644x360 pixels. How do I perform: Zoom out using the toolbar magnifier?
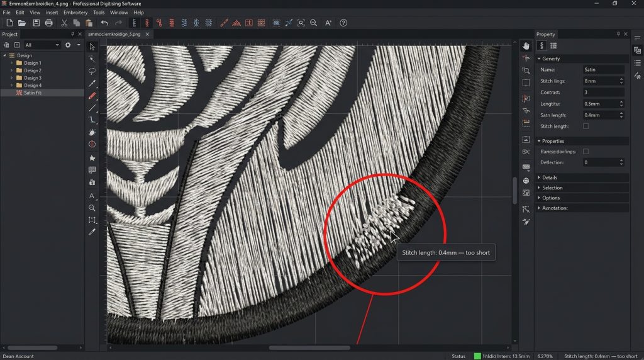(x=313, y=23)
